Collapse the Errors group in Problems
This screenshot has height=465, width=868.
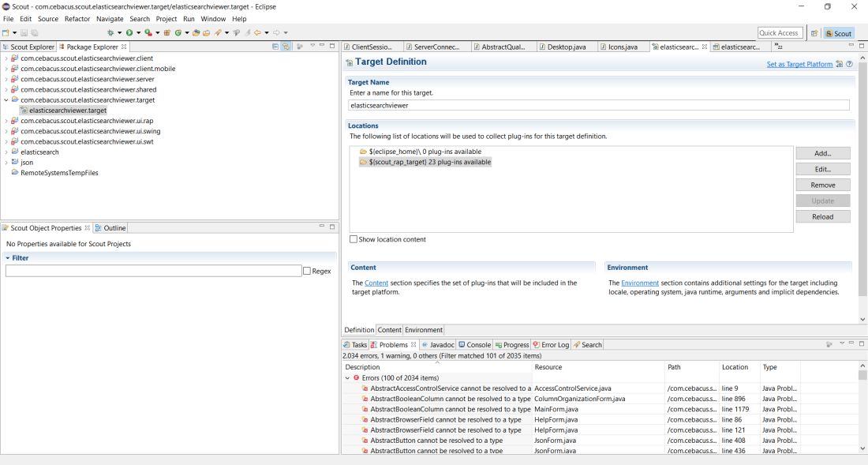348,378
